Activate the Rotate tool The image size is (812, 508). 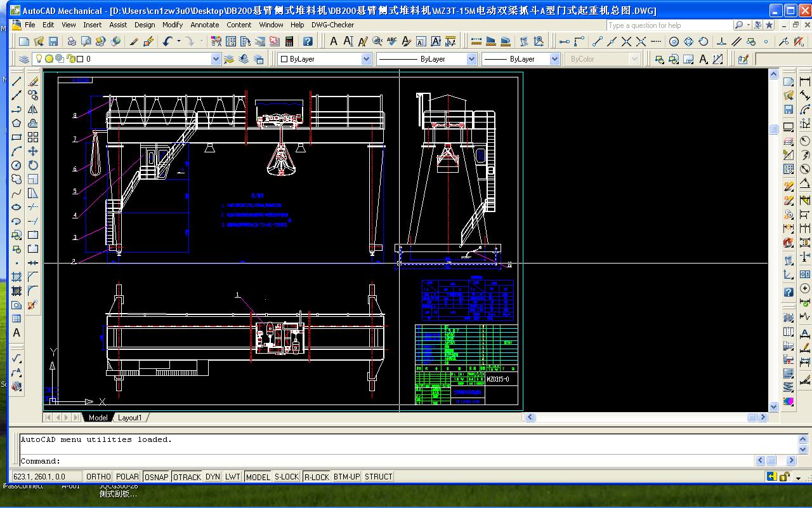point(33,165)
